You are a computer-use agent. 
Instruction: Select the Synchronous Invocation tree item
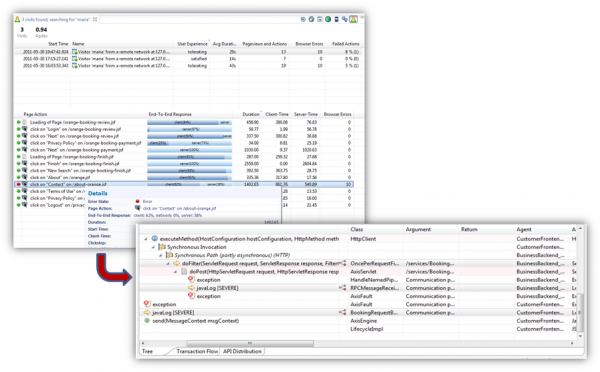click(197, 247)
